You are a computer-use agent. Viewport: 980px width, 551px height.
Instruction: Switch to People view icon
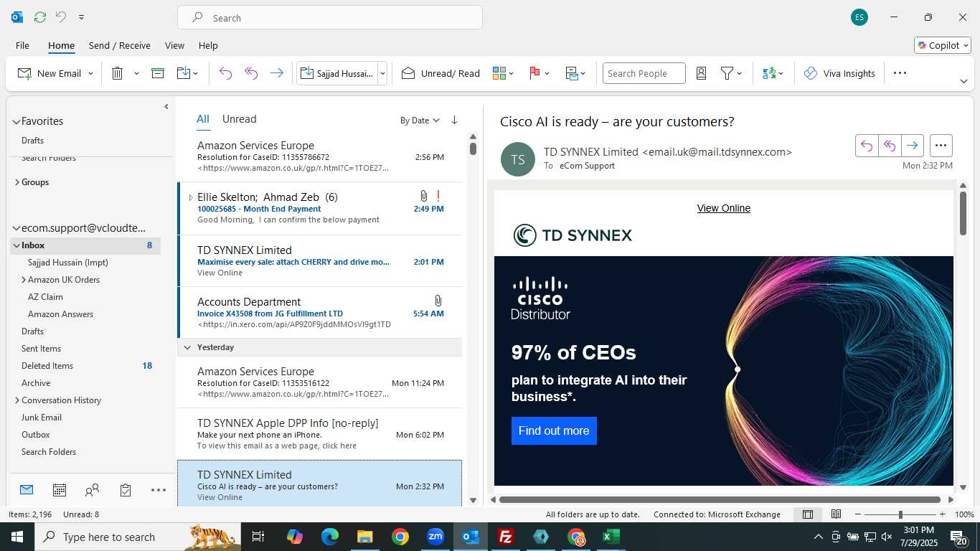(92, 490)
